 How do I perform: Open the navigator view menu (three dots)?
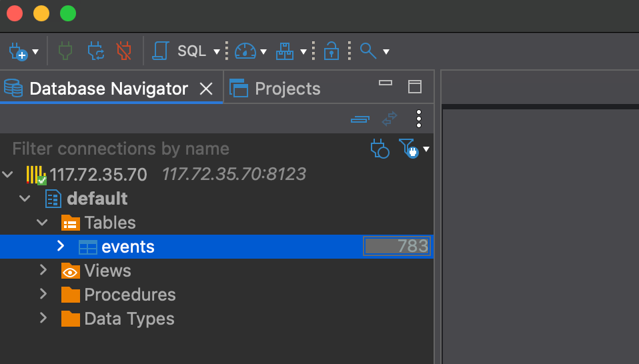[x=418, y=119]
